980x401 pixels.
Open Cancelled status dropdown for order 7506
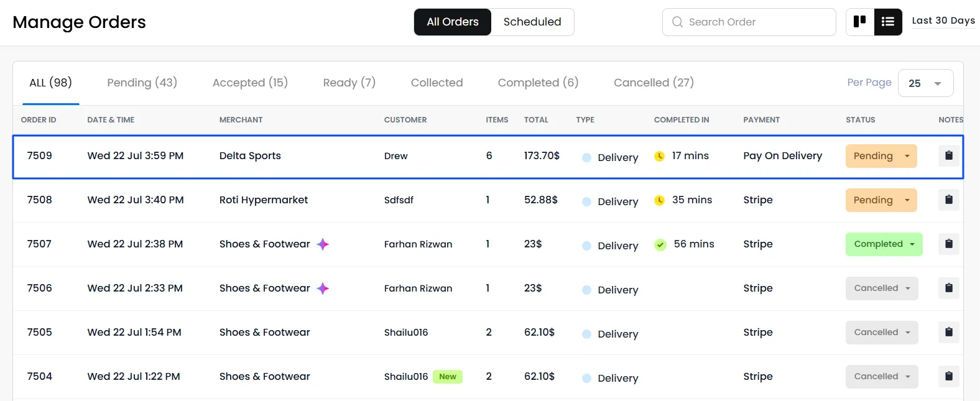tap(882, 288)
